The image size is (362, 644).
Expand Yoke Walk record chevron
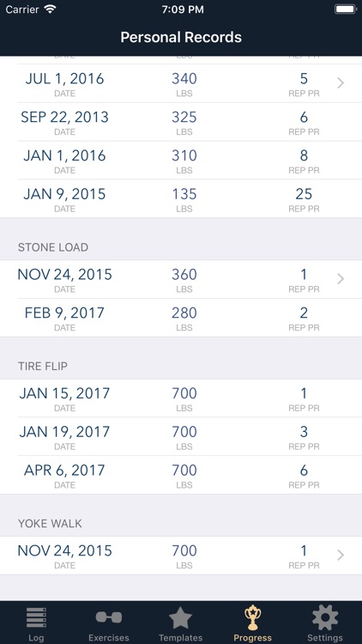pos(341,556)
